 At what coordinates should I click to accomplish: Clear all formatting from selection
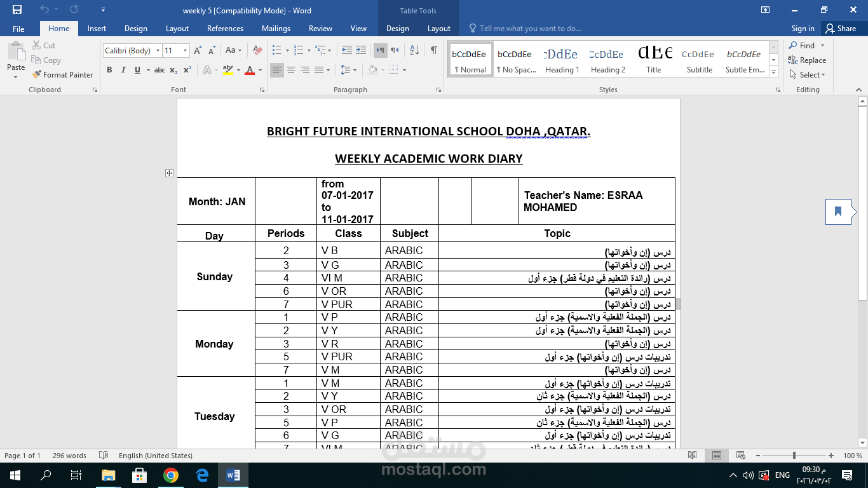257,50
